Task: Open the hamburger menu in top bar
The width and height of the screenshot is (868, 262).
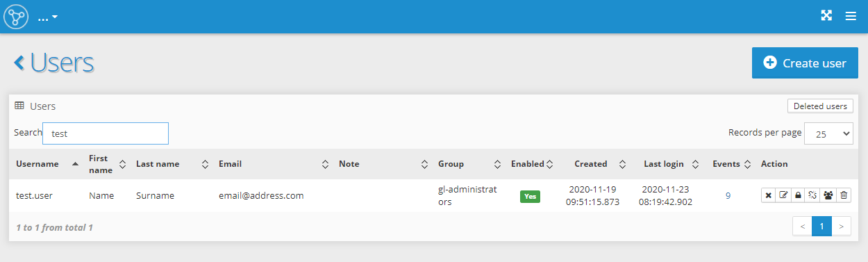Action: click(x=851, y=16)
